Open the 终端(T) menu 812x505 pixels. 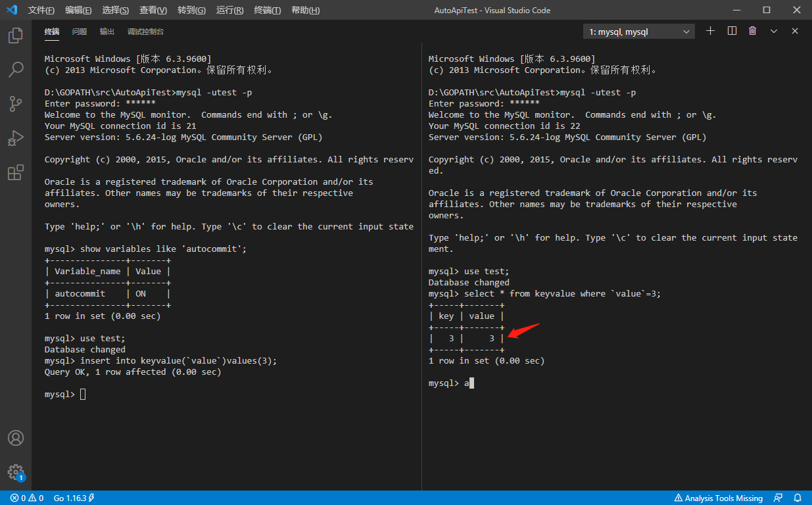tap(268, 10)
